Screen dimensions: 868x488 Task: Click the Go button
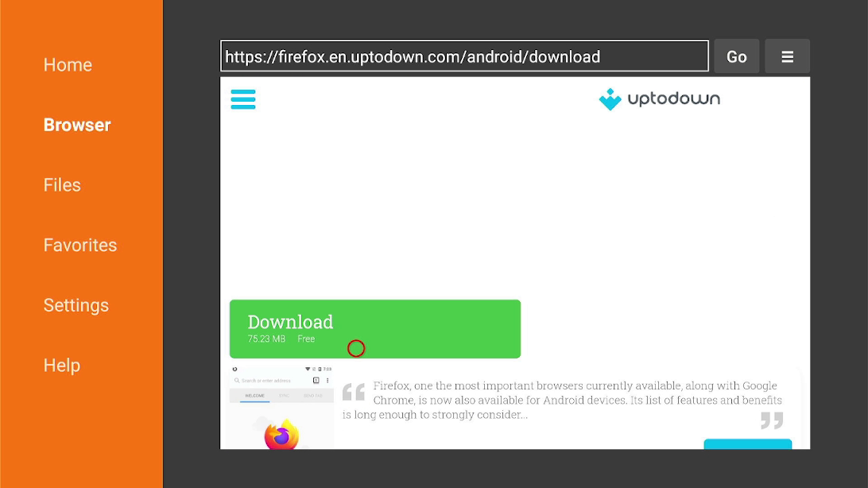coord(736,56)
